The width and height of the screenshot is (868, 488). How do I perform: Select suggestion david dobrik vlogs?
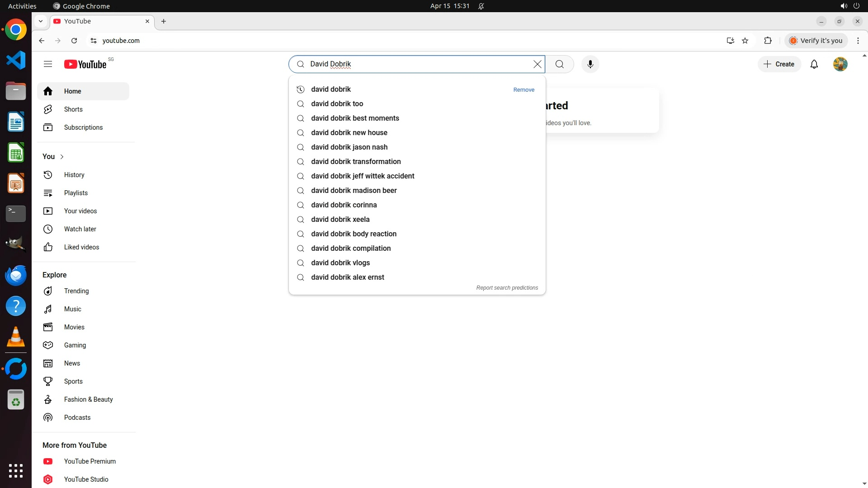340,263
